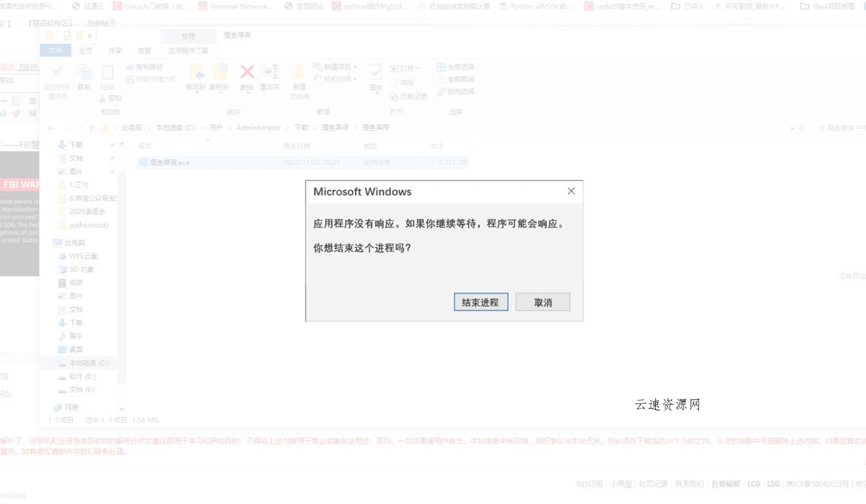Viewport: 866px width, 504px height.
Task: Close the Microsoft Windows dialog with X
Action: (571, 191)
